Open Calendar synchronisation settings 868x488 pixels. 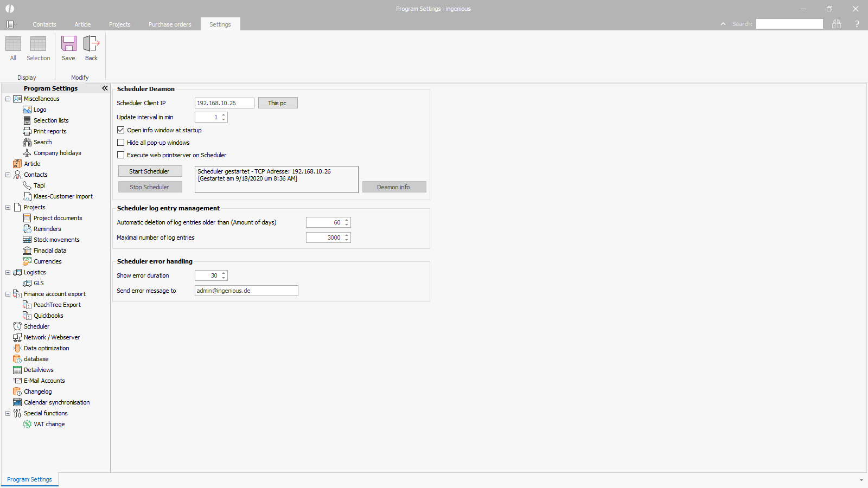click(56, 402)
